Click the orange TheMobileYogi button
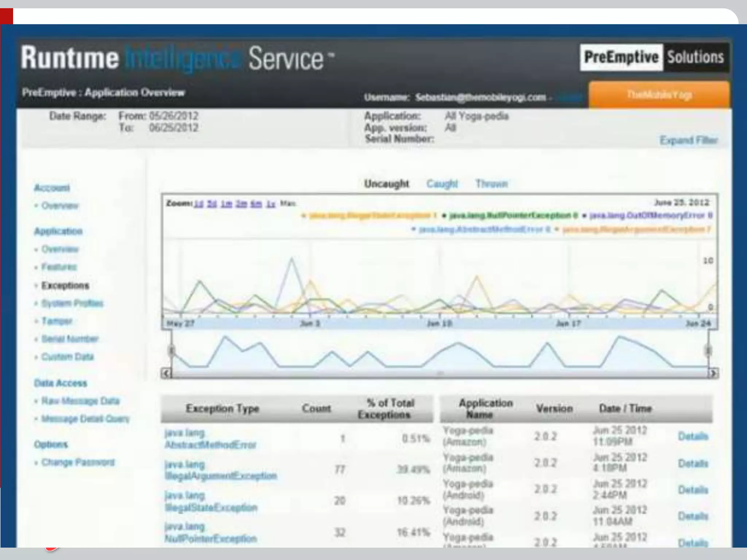The image size is (747, 560). click(x=659, y=95)
